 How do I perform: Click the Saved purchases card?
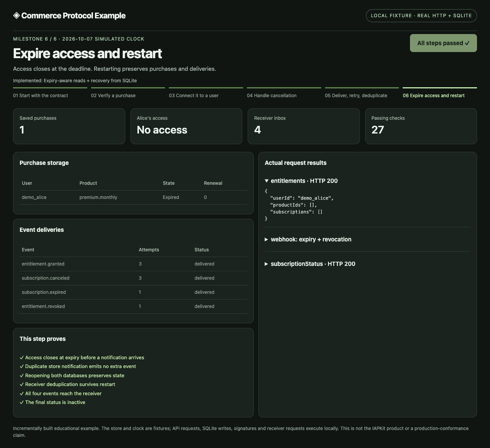point(69,126)
